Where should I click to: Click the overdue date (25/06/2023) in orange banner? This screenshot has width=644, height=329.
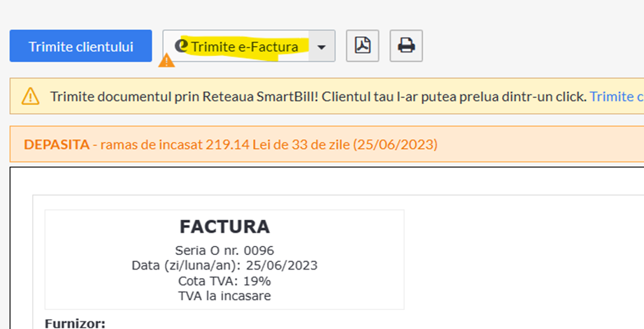(x=395, y=145)
